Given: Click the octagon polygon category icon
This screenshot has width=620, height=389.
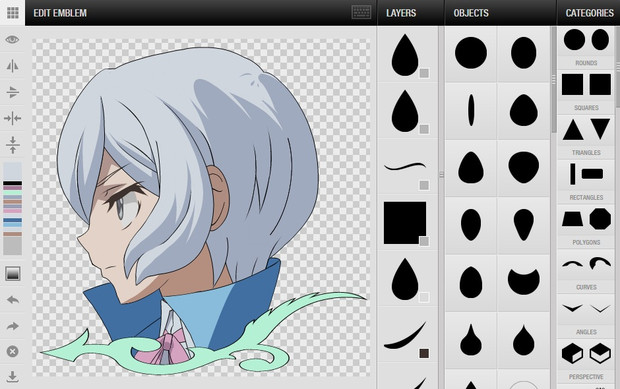Looking at the screenshot, I should (600, 219).
